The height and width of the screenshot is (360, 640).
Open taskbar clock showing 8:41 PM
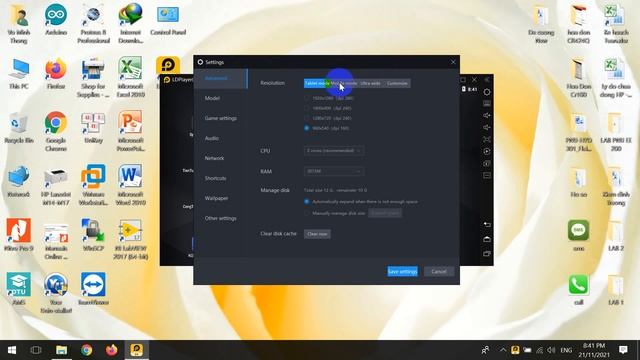tap(593, 350)
